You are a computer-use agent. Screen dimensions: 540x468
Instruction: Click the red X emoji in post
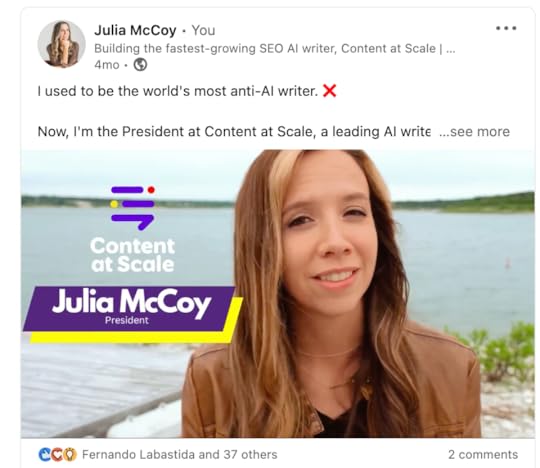pos(330,91)
